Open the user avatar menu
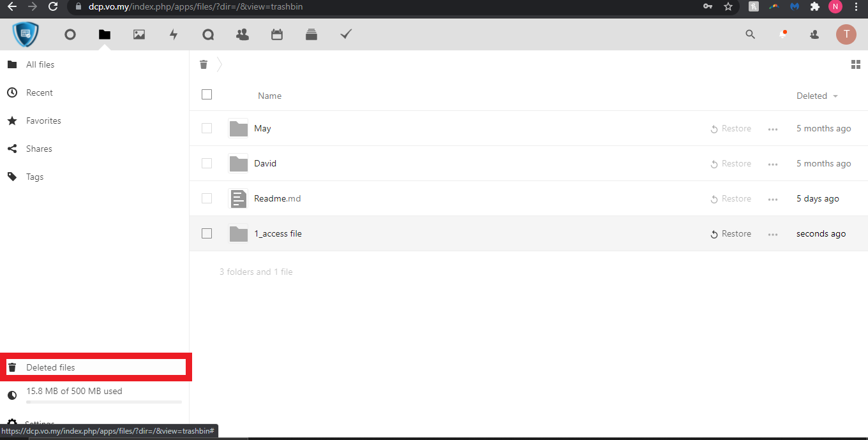Viewport: 868px width, 440px height. [x=846, y=34]
